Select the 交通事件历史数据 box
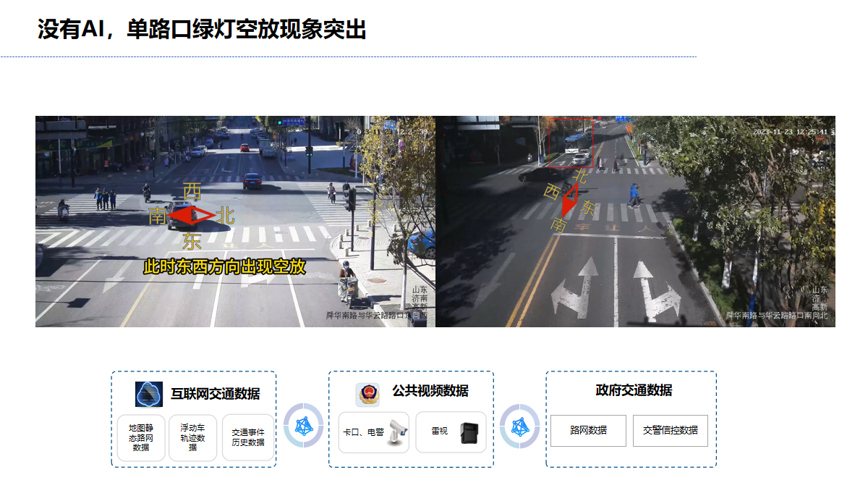Screen dimensions: 868x488 [x=248, y=437]
